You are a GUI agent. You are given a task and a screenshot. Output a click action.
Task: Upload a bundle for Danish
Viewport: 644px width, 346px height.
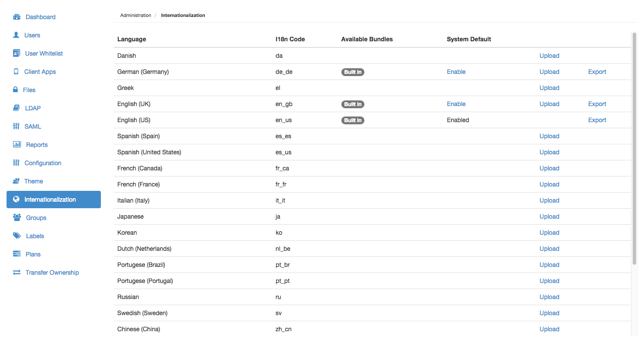549,56
